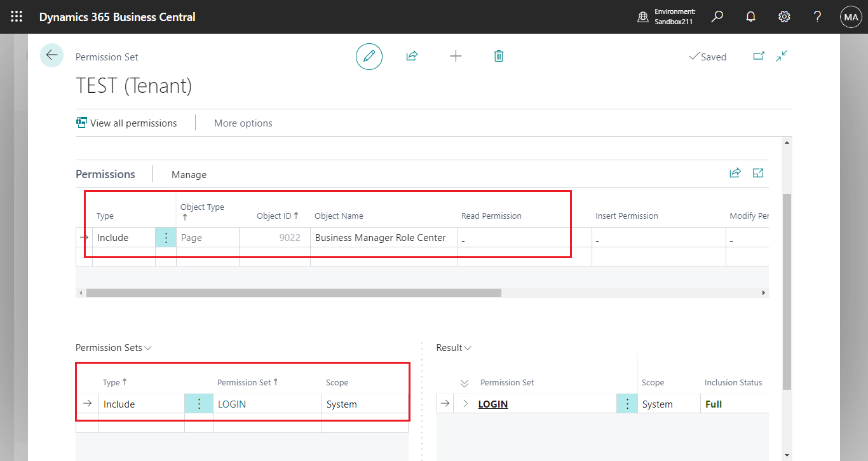The image size is (868, 461).
Task: Create a new permission set with plus icon
Action: point(456,56)
